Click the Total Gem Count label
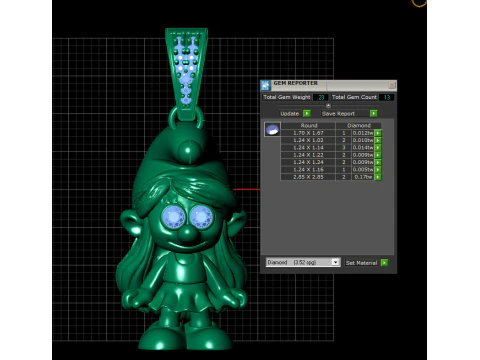 [x=354, y=97]
